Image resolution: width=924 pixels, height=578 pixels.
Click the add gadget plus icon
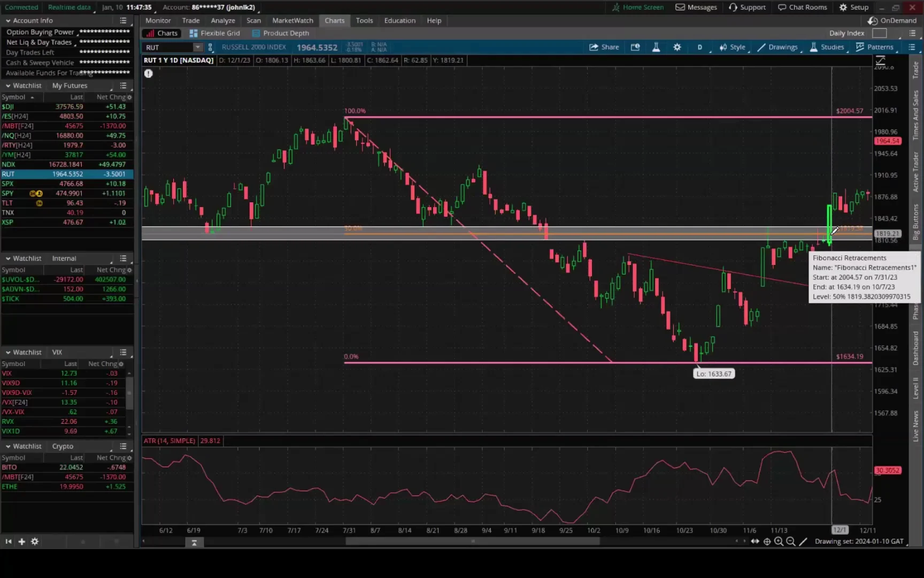click(x=22, y=542)
